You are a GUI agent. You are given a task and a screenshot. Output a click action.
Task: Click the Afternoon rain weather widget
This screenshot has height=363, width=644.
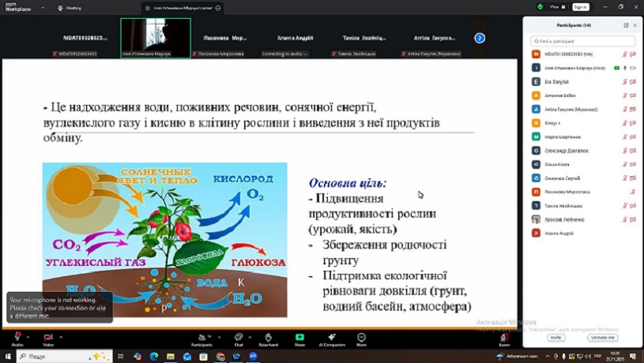click(x=517, y=357)
